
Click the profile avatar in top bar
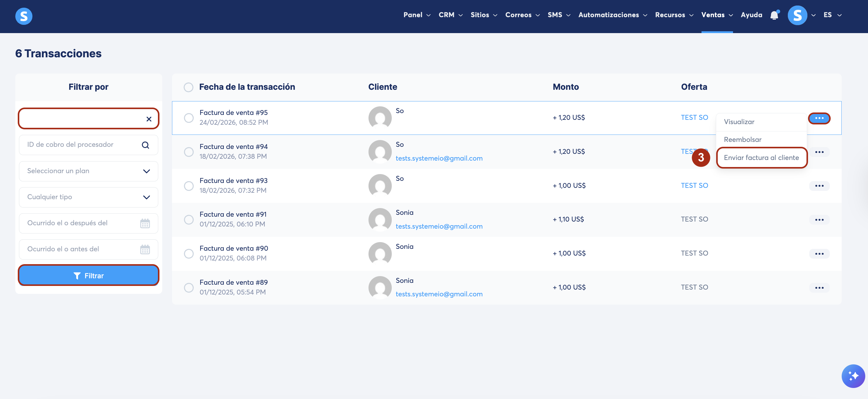(x=797, y=15)
